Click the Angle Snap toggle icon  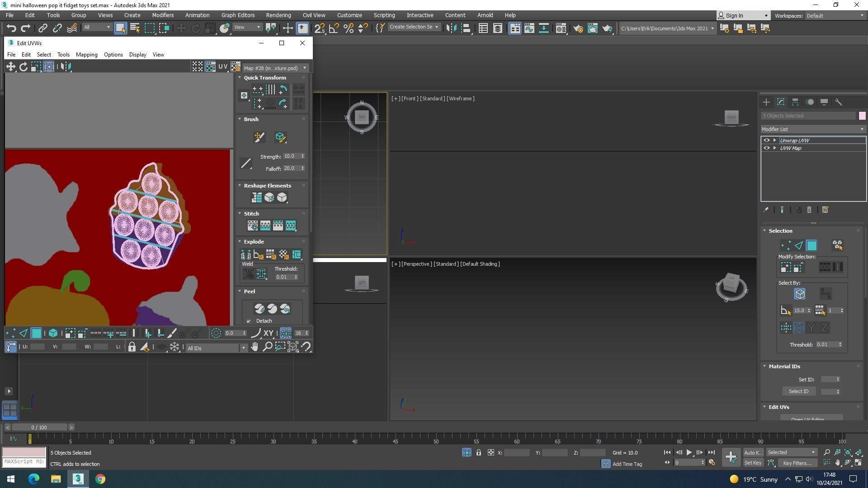coord(334,28)
